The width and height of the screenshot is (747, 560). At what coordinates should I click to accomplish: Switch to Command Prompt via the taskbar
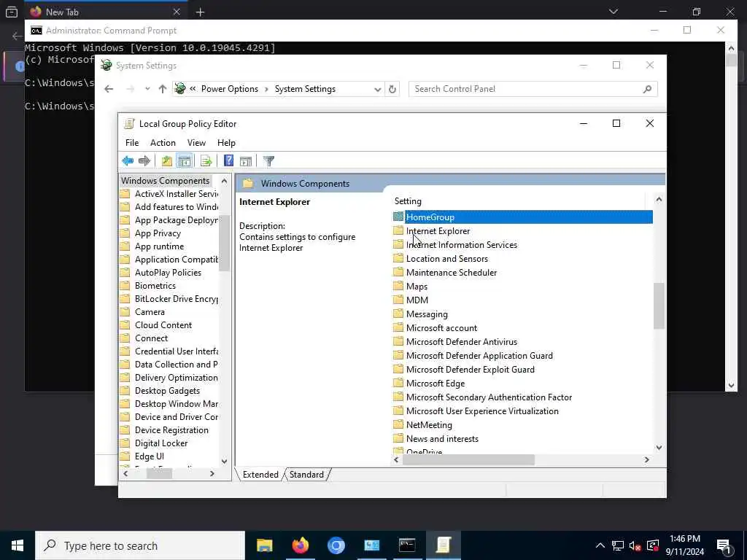click(x=407, y=545)
